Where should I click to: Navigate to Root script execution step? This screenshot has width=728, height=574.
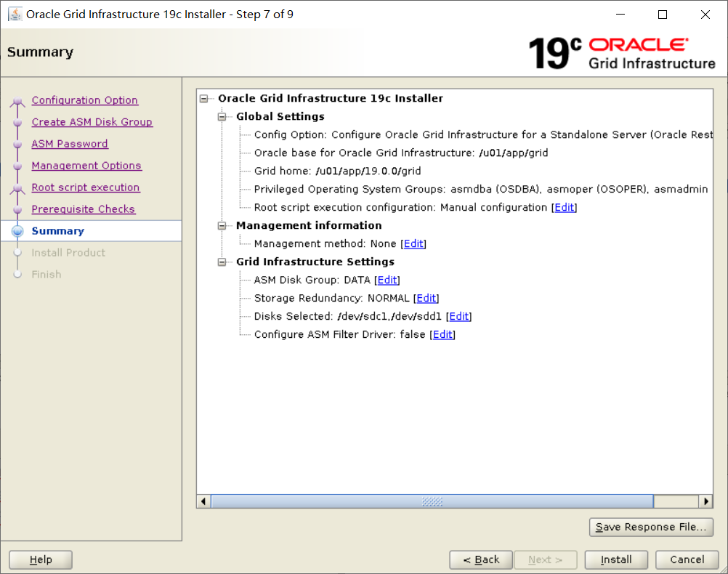(86, 187)
